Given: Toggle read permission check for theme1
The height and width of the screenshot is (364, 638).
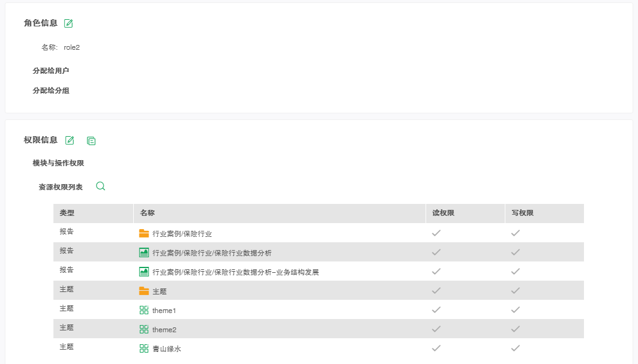Looking at the screenshot, I should tap(436, 310).
